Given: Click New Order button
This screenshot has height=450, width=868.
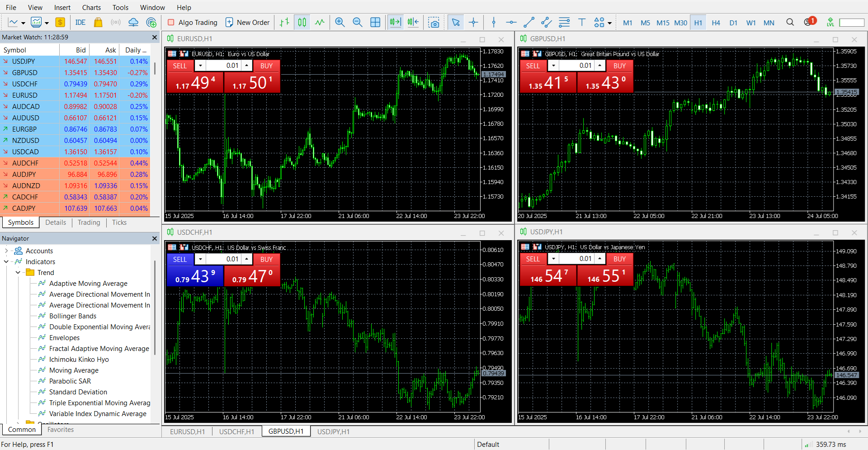Looking at the screenshot, I should [x=247, y=22].
